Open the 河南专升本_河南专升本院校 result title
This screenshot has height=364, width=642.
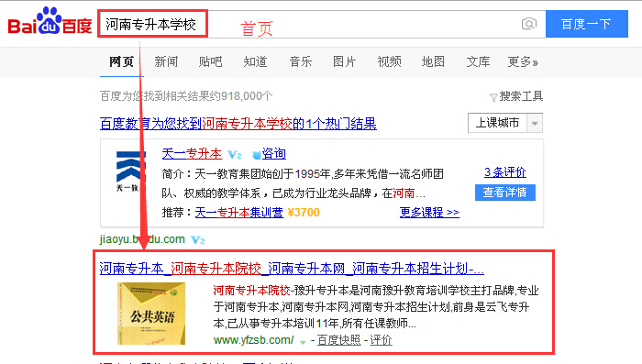(x=292, y=269)
